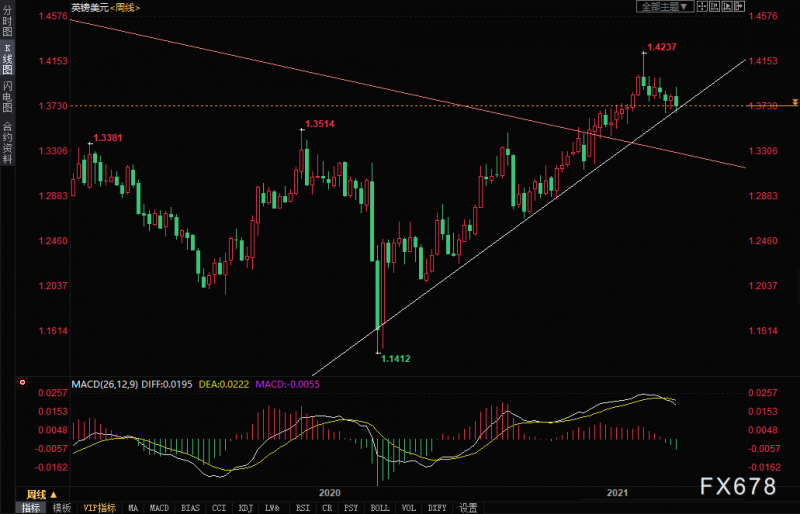Click the left axis 1.1614 price label

pyautogui.click(x=53, y=331)
